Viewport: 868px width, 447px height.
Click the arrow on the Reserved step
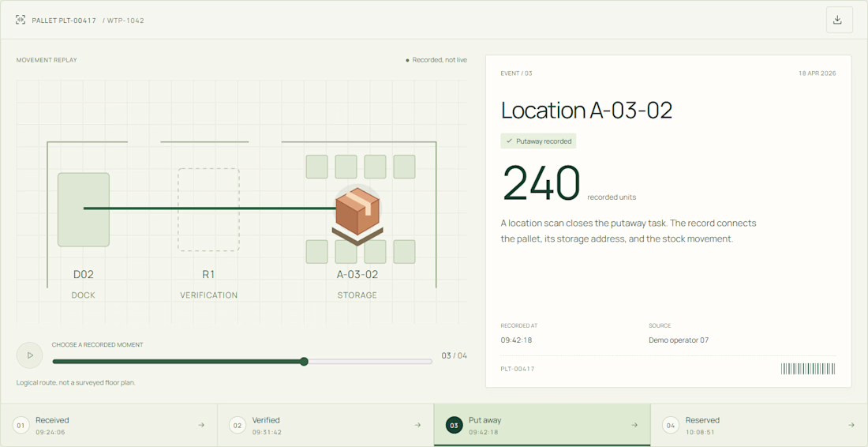coord(851,426)
